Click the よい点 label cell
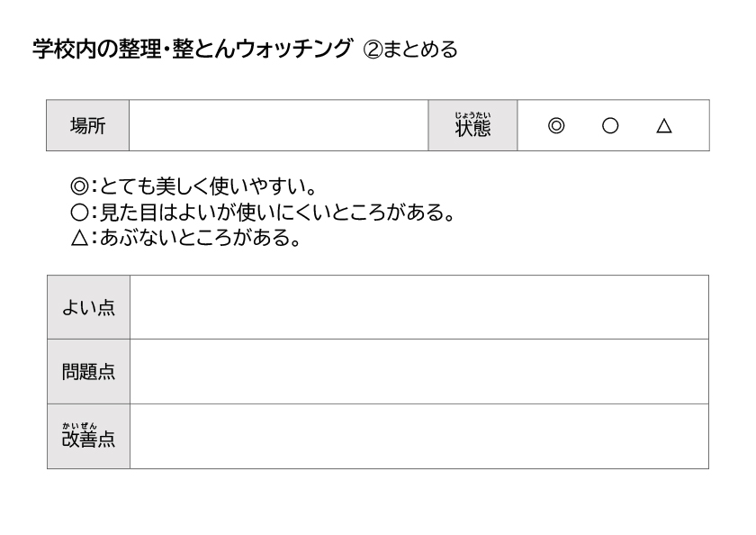 (x=89, y=307)
